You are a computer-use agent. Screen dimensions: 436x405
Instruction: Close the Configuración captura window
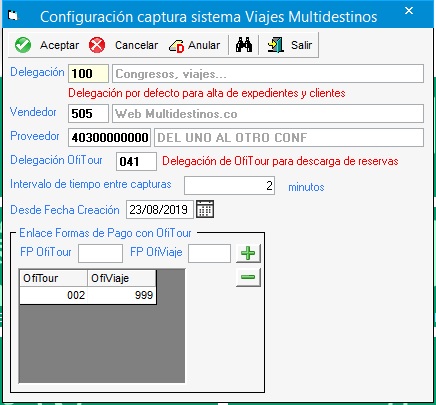click(409, 11)
